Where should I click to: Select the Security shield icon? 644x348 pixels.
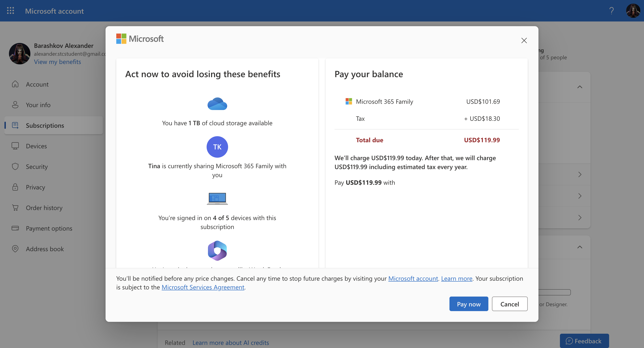(15, 166)
